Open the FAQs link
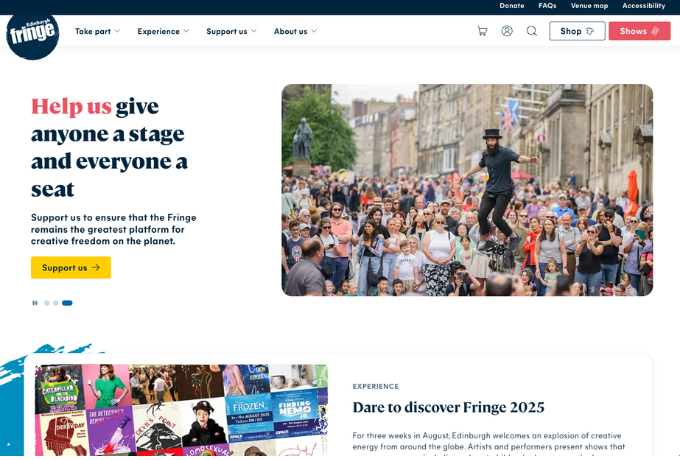 coord(547,6)
